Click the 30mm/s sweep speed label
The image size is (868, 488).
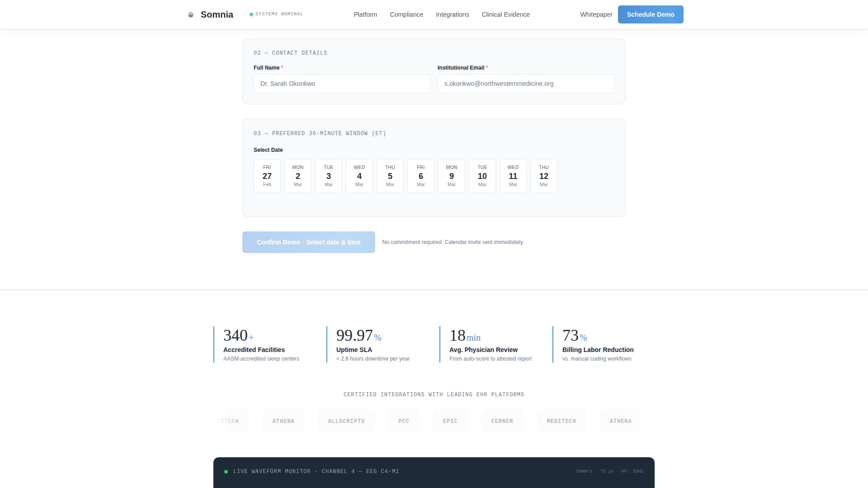click(x=584, y=471)
